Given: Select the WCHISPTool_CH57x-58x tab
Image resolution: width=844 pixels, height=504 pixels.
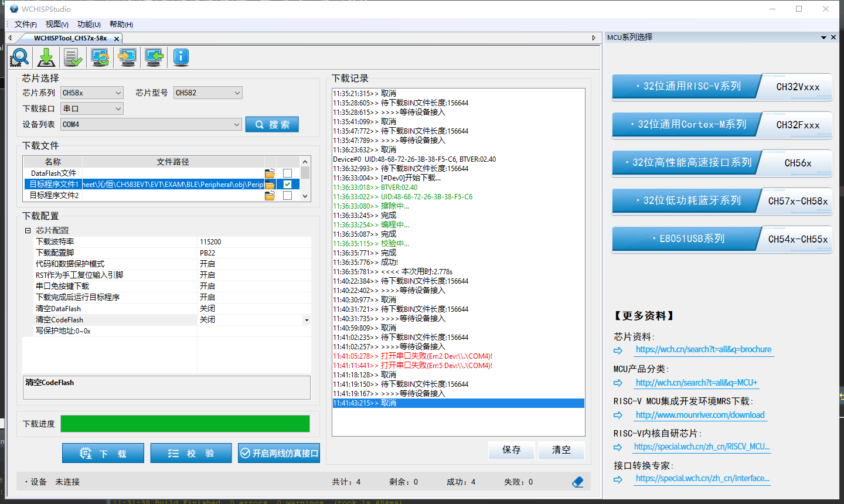Looking at the screenshot, I should click(70, 38).
